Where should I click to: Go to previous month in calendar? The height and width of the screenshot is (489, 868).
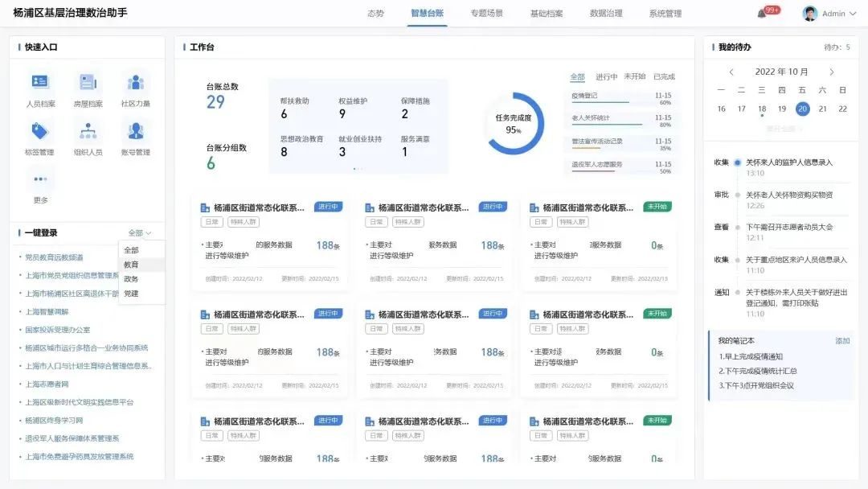pos(731,72)
